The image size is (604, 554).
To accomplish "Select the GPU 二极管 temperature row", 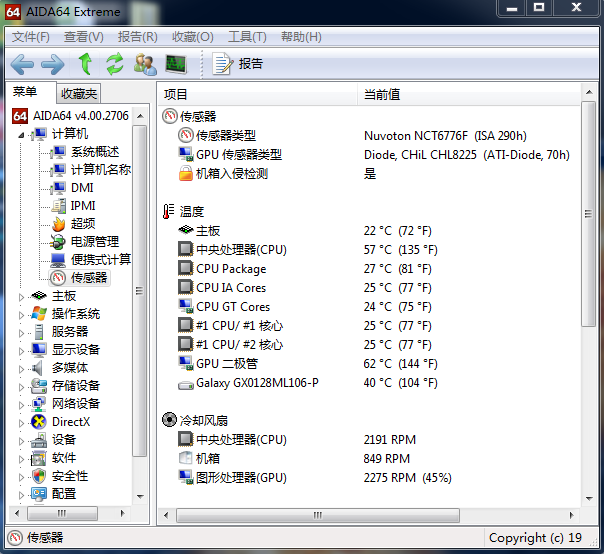I will (369, 363).
